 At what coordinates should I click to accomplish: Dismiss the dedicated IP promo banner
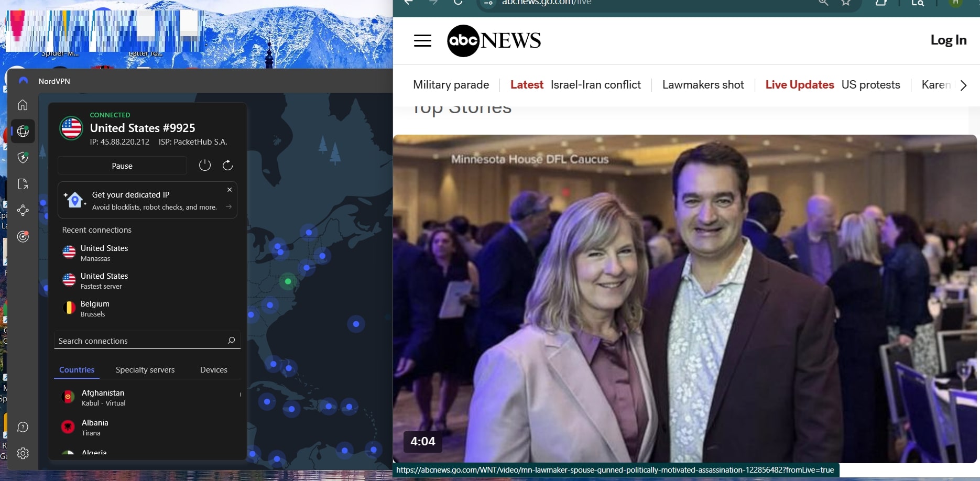coord(229,190)
